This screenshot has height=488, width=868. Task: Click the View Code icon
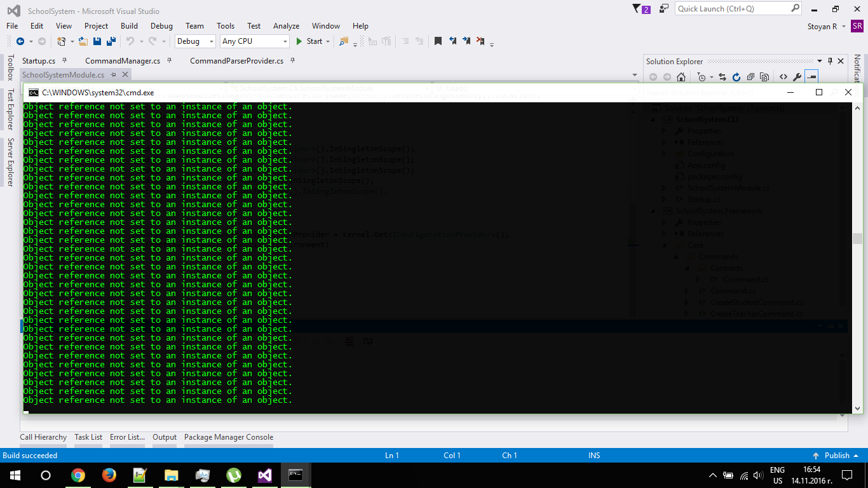click(x=783, y=77)
